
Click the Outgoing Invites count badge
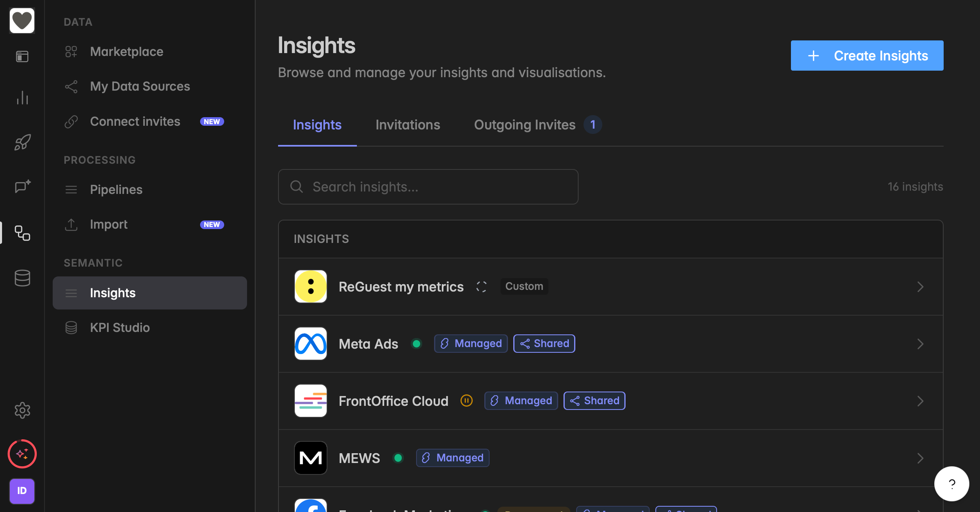(593, 125)
